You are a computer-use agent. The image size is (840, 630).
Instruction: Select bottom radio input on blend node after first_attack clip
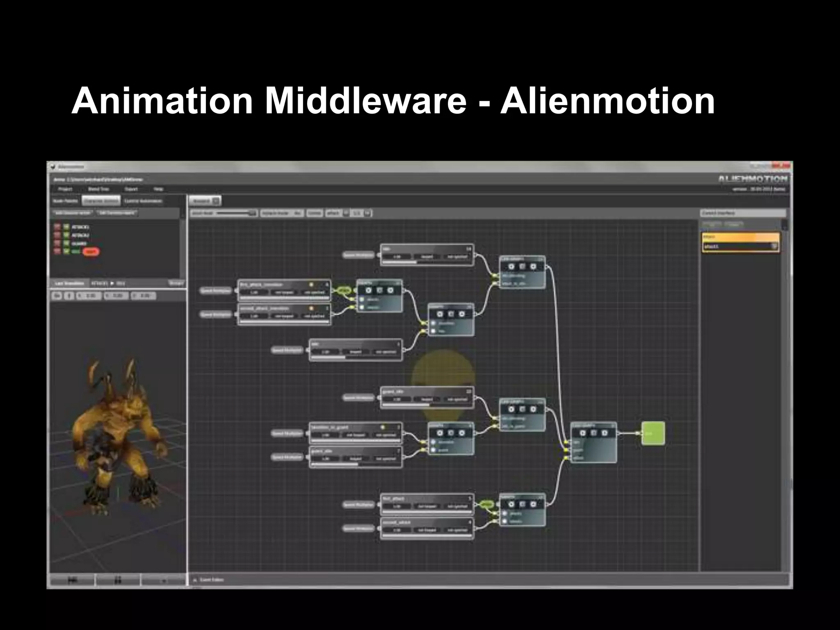pyautogui.click(x=504, y=521)
